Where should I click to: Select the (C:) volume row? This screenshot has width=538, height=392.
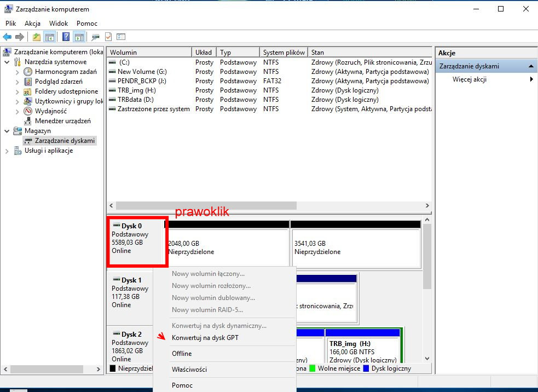point(269,62)
